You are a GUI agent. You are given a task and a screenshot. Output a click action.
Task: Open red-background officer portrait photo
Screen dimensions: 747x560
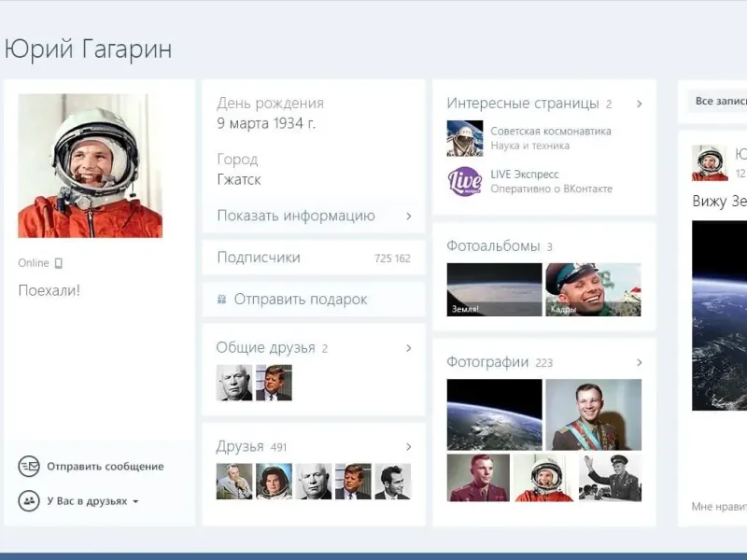(478, 478)
